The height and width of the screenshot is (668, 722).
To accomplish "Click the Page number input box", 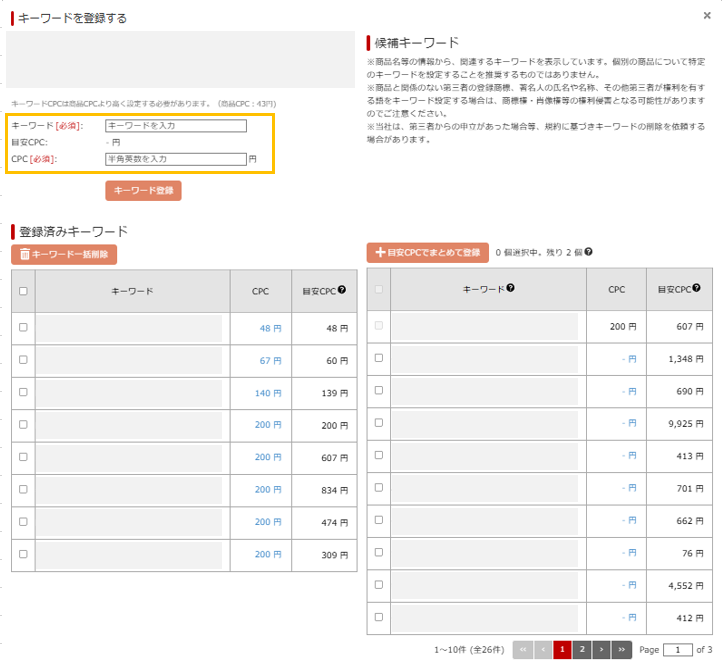I will point(678,650).
